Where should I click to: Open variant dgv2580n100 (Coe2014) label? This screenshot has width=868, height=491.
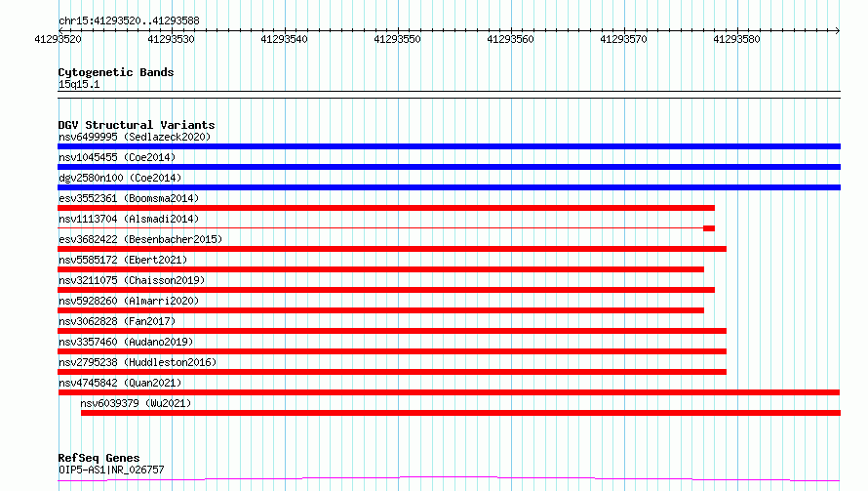(120, 178)
